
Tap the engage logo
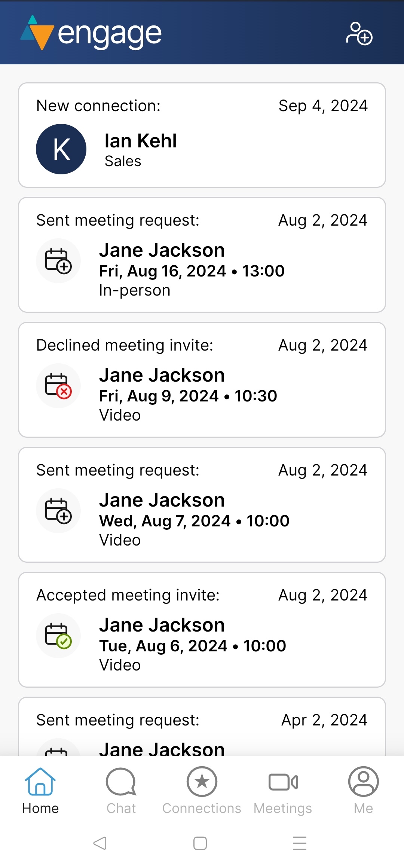pos(91,34)
